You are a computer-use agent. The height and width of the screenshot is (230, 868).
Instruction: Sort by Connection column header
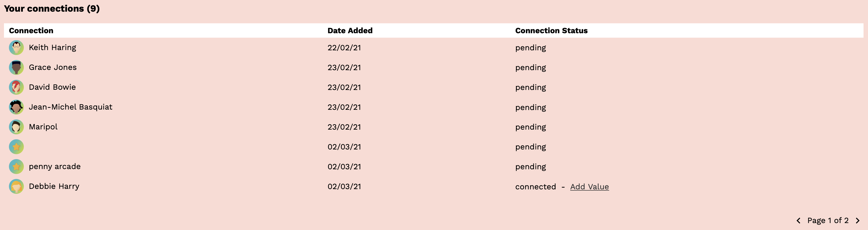click(31, 31)
